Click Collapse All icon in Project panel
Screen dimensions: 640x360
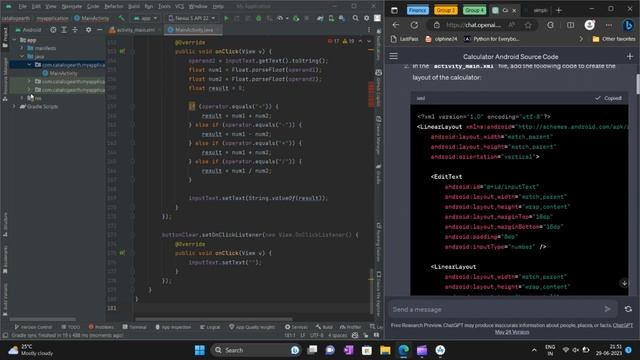[75, 30]
